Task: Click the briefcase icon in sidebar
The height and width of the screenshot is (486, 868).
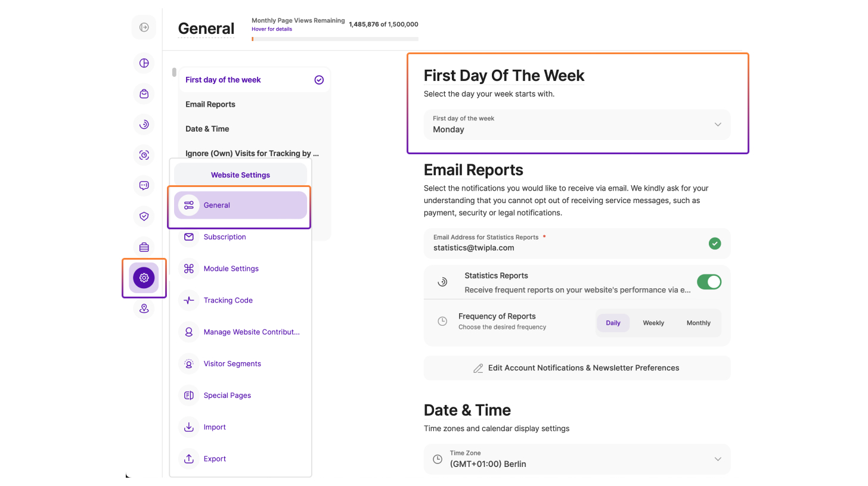Action: [144, 247]
